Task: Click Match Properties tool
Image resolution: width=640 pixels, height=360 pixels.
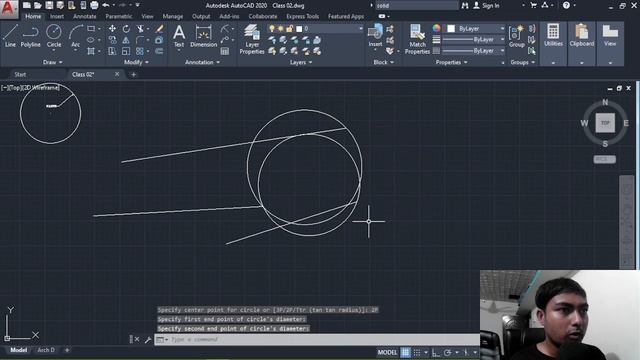Action: (x=417, y=39)
